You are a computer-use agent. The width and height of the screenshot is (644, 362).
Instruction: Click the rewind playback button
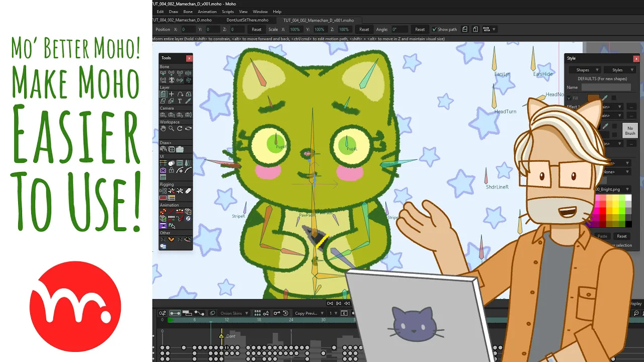330,303
